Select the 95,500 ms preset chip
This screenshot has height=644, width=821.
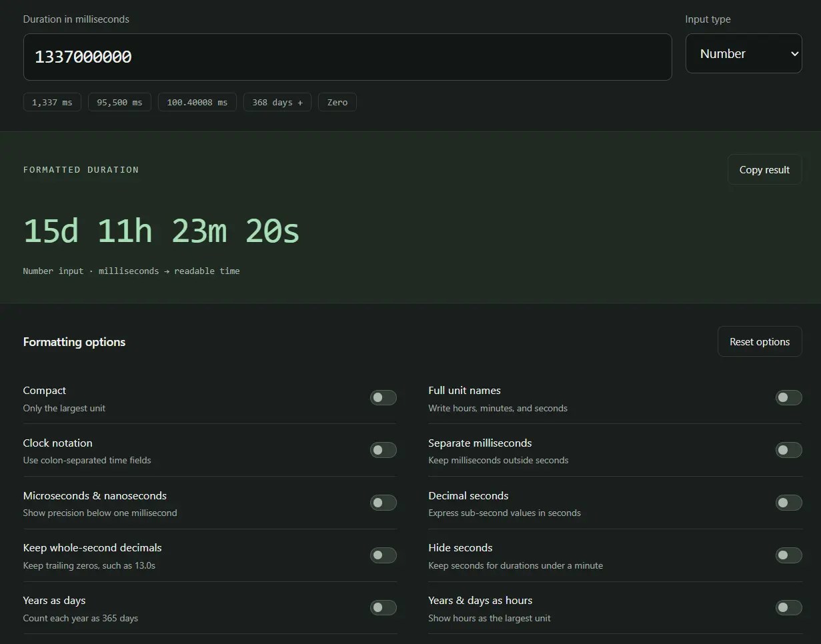click(119, 102)
